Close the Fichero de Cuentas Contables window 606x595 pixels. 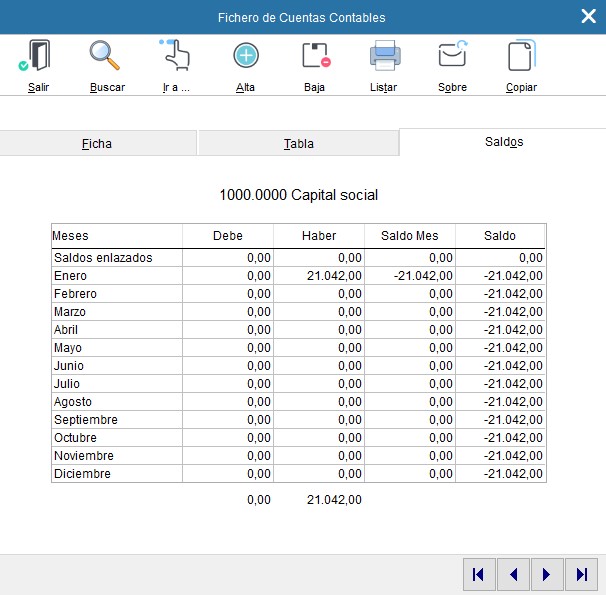(588, 16)
